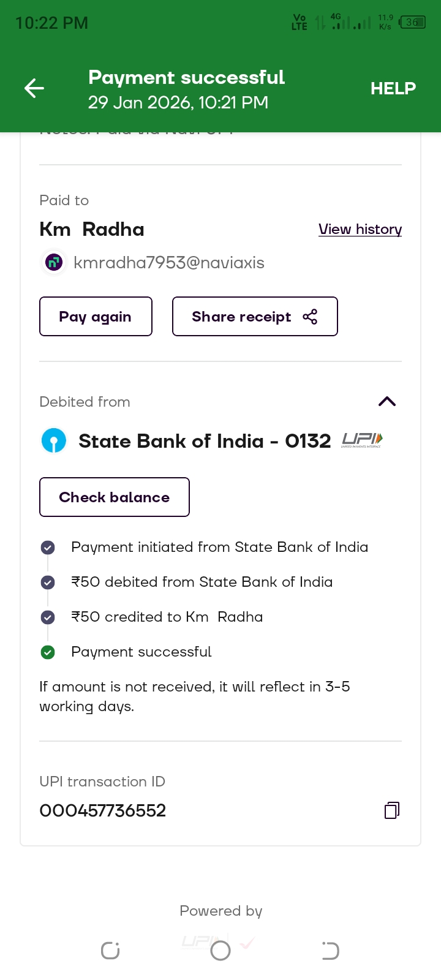Tap the back arrow in header

pos(34,88)
